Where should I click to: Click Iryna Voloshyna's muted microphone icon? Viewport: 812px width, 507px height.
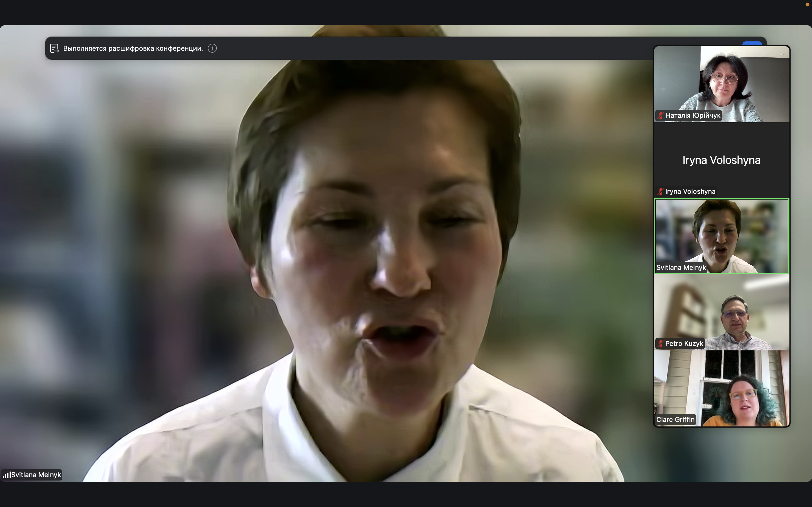coord(660,192)
